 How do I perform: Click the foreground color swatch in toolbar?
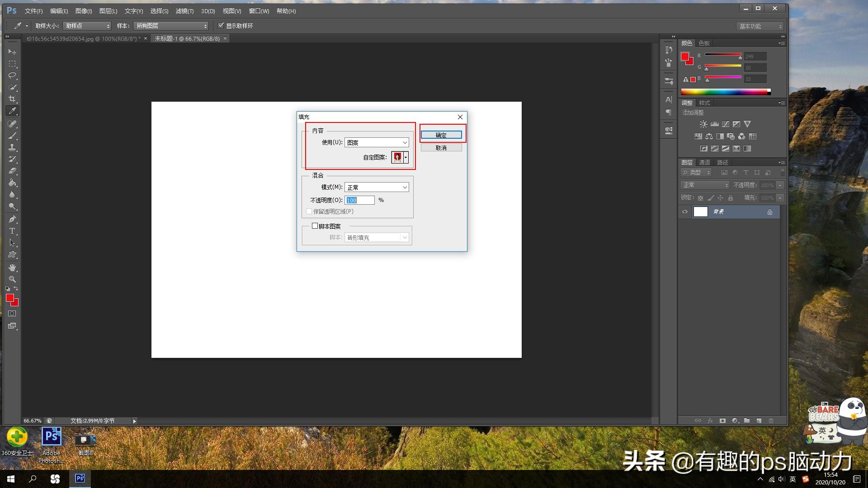click(9, 298)
